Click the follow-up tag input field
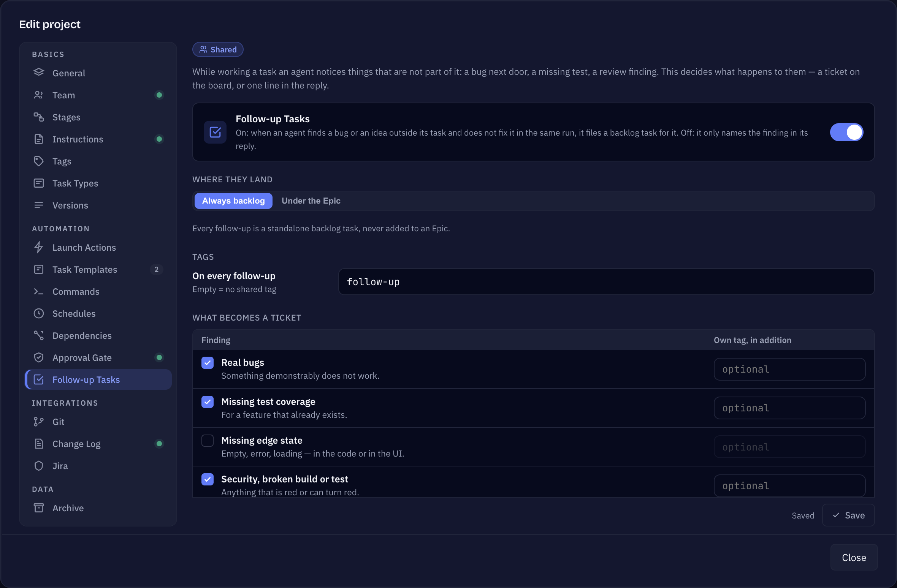The width and height of the screenshot is (897, 588). coord(606,282)
